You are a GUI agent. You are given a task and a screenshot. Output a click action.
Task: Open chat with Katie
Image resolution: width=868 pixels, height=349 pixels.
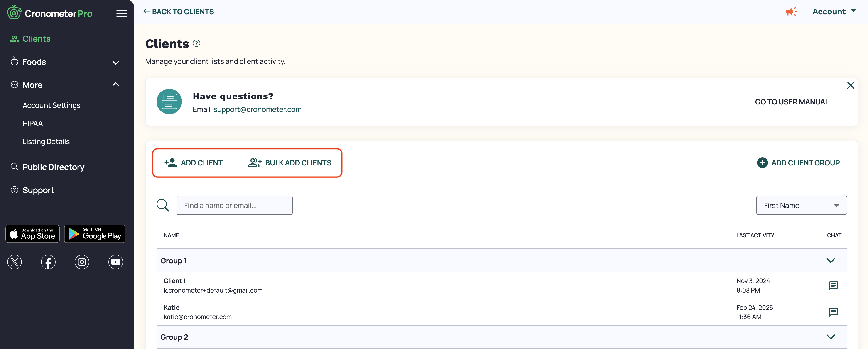pyautogui.click(x=833, y=312)
